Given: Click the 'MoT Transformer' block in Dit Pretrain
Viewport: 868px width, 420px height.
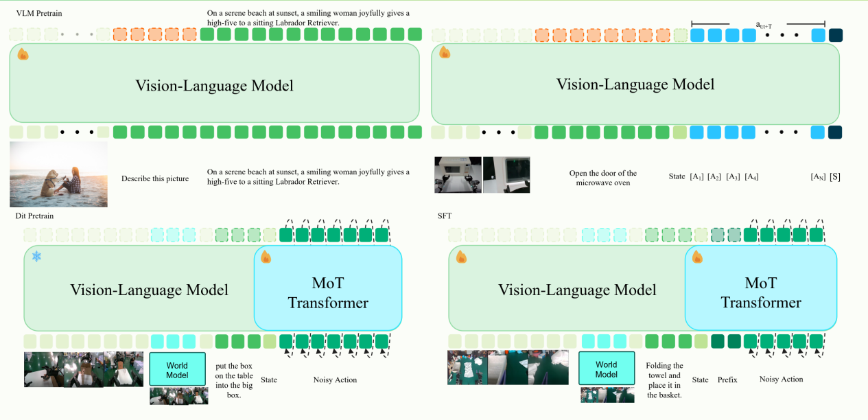Looking at the screenshot, I should (x=328, y=288).
